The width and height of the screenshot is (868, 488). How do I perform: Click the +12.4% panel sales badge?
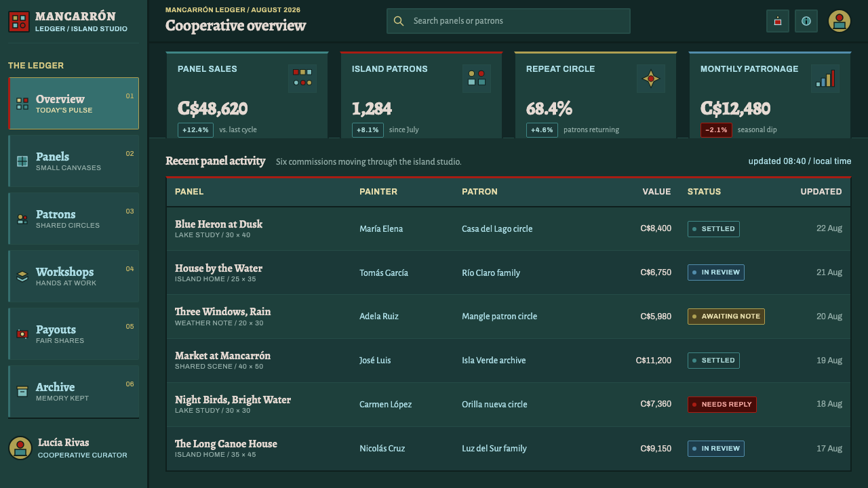196,130
